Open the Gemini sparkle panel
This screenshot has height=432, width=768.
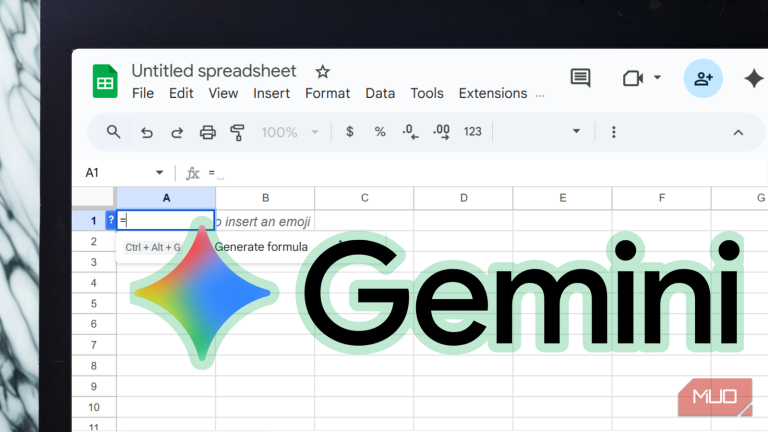(753, 78)
